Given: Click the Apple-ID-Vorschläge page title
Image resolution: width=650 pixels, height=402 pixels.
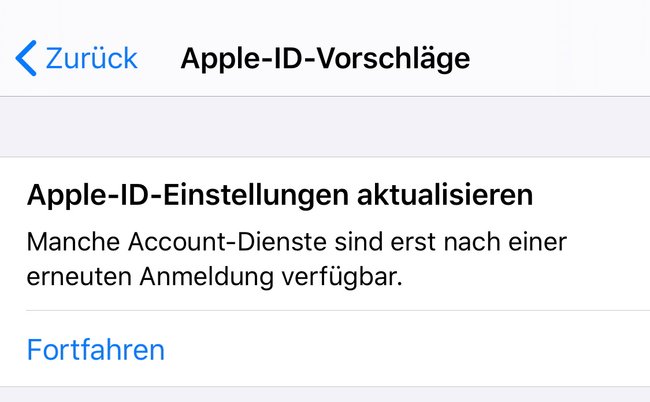Looking at the screenshot, I should coord(325,58).
